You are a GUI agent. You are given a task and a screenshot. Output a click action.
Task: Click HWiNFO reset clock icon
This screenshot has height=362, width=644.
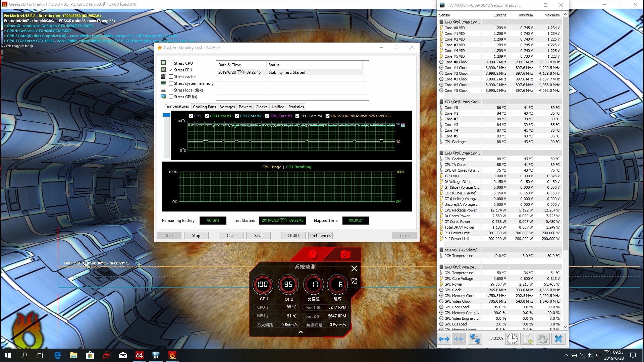[512, 339]
